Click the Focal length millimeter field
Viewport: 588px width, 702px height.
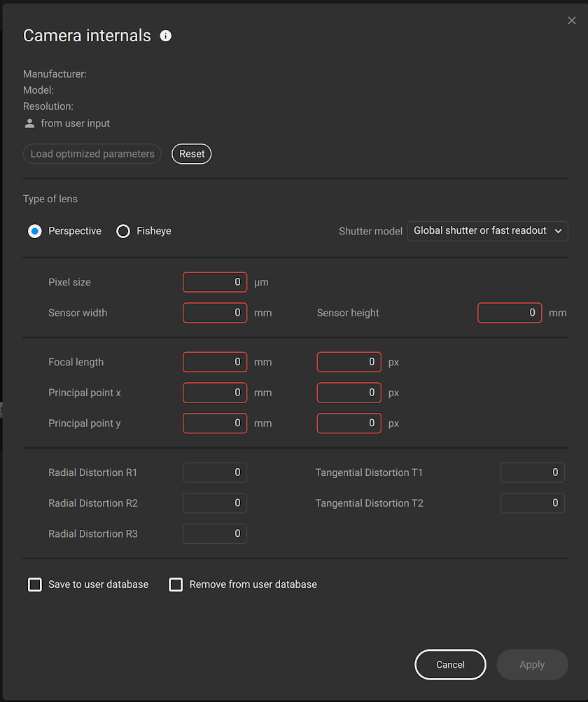pyautogui.click(x=215, y=362)
